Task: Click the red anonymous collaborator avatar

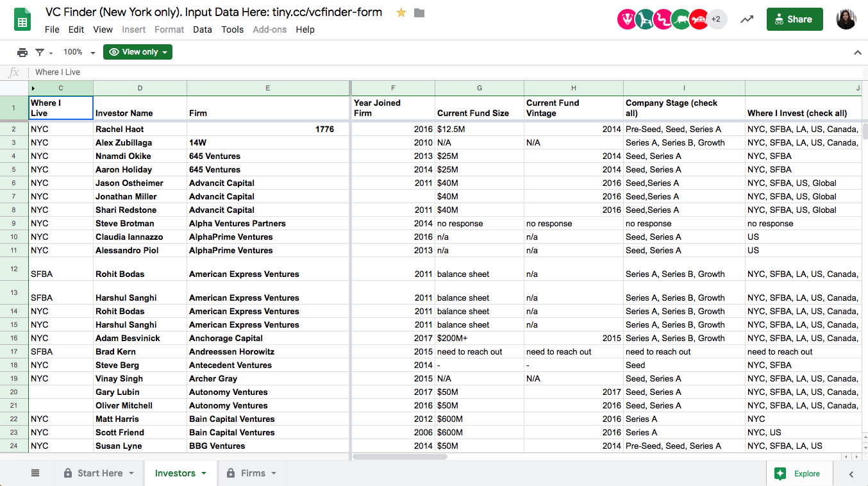Action: coord(699,19)
